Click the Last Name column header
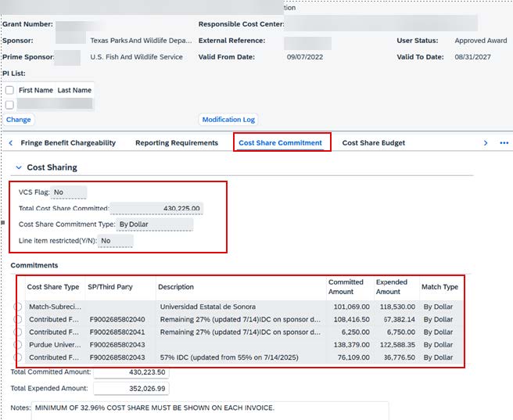This screenshot has height=420, width=513. (74, 90)
